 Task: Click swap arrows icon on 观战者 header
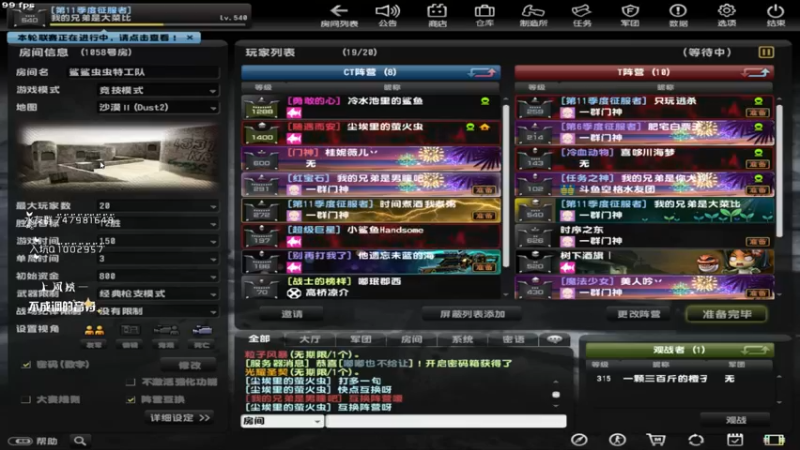point(756,350)
